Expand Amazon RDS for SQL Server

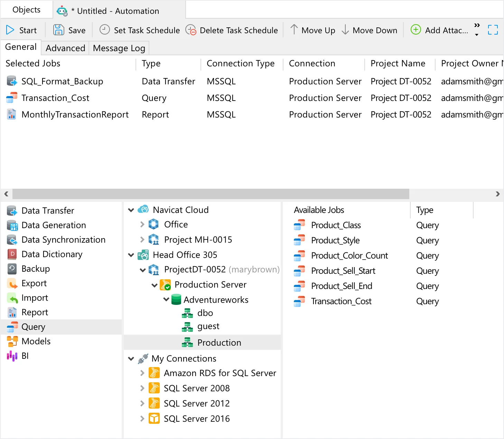tap(142, 373)
